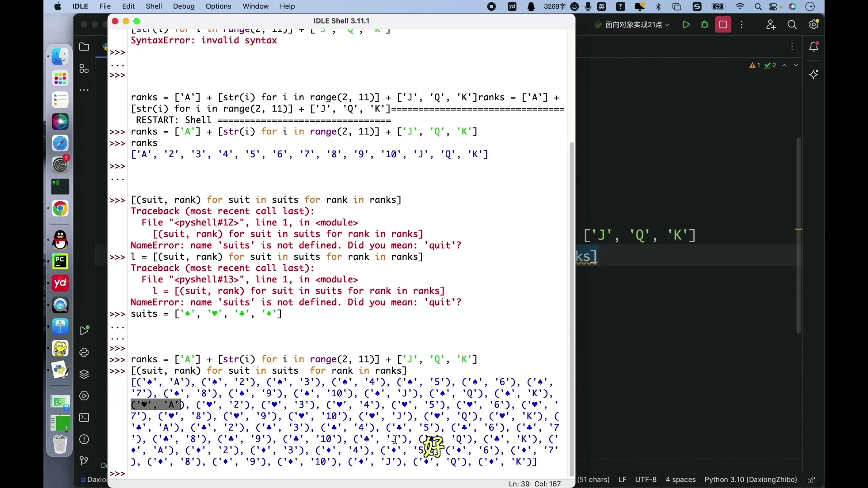
Task: Click the PyCharm editor vertical scrollbar
Action: click(799, 236)
